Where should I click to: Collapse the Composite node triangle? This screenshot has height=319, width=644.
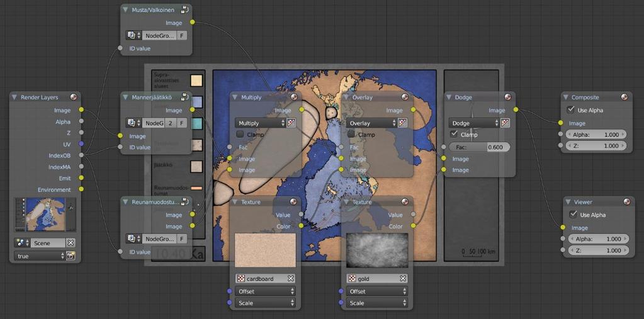(566, 98)
